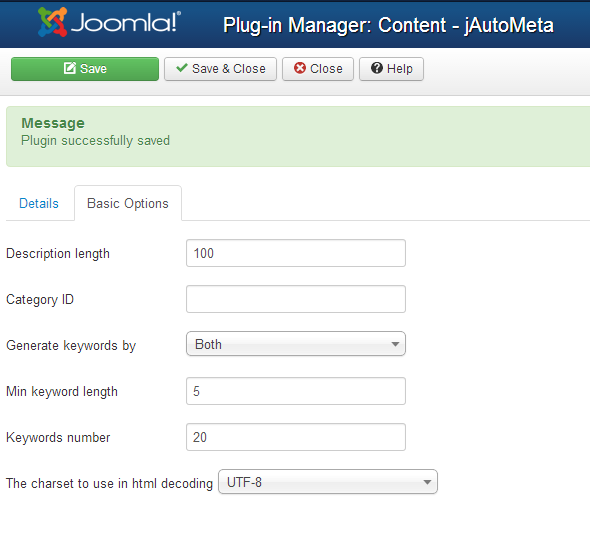Viewport: 590px width, 550px height.
Task: Click the Keywords number input field
Action: (296, 437)
